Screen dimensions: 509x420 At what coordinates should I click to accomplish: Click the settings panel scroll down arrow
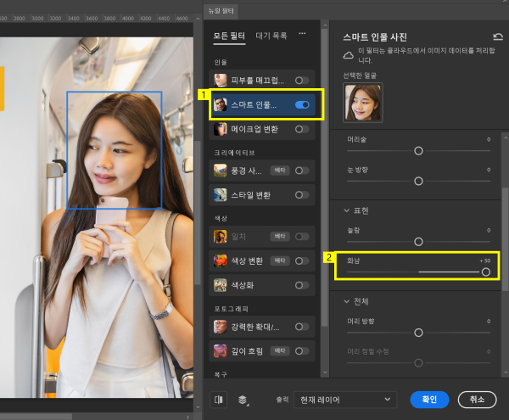tap(506, 372)
